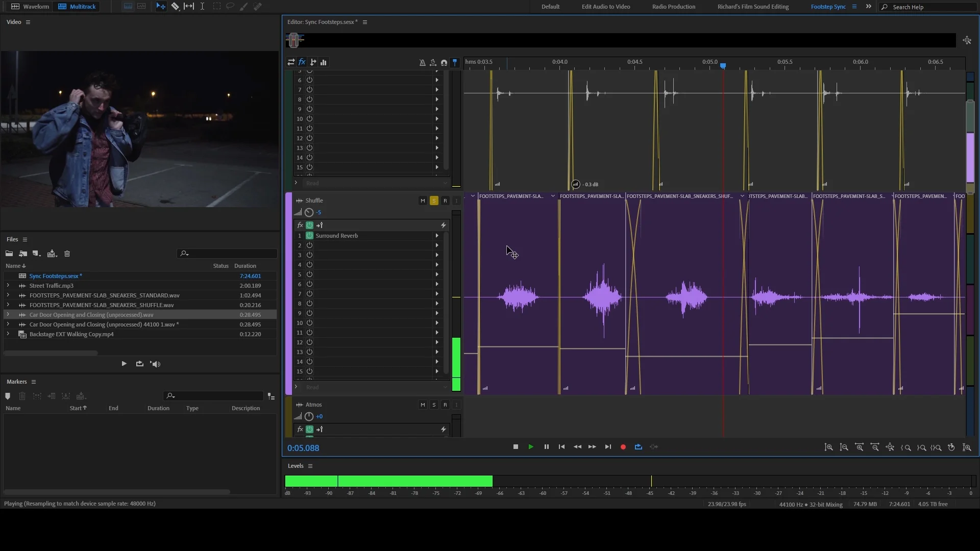
Task: Open effect slot 2 arrow in Shuffle track
Action: coord(436,245)
